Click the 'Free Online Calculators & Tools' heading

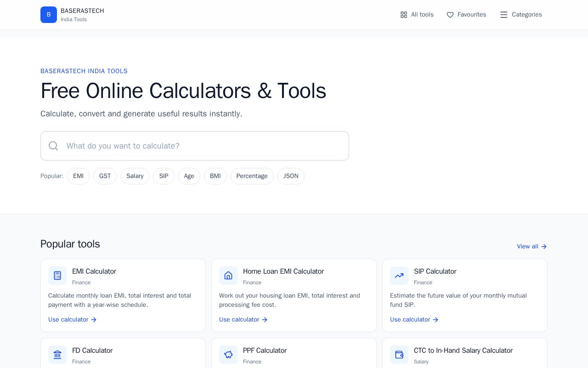(x=183, y=91)
